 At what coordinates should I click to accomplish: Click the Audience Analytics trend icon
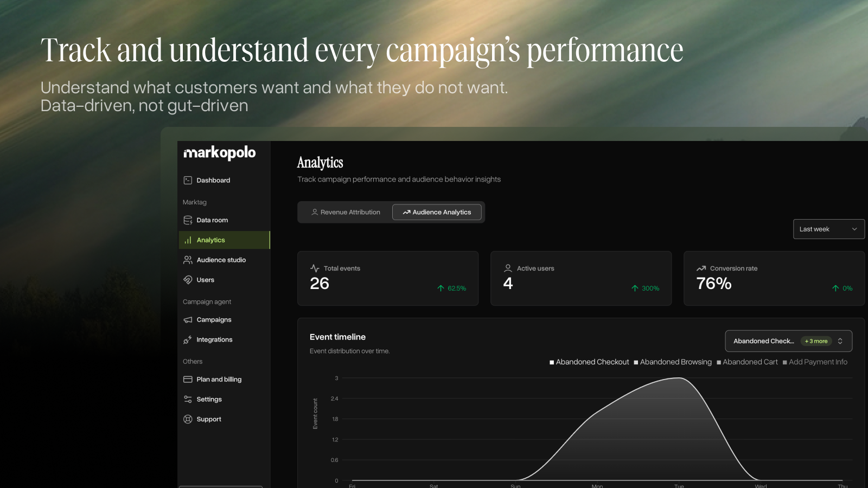[406, 213]
